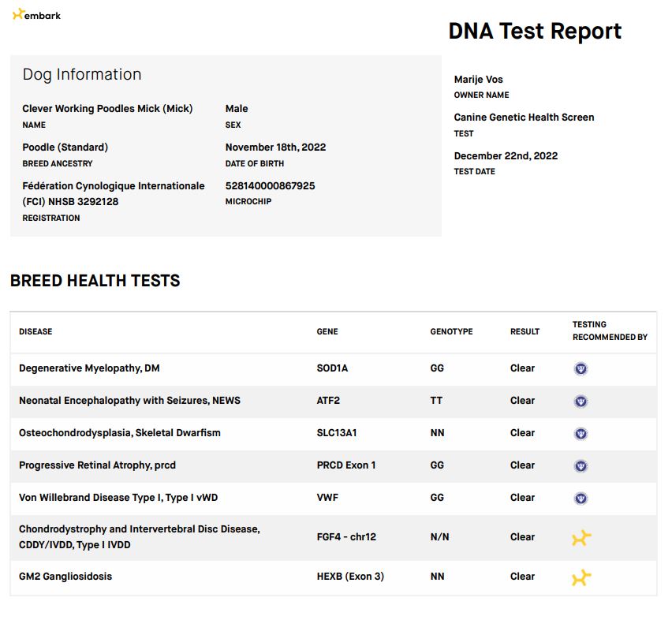Click the Testing Recommended By column header

click(609, 331)
